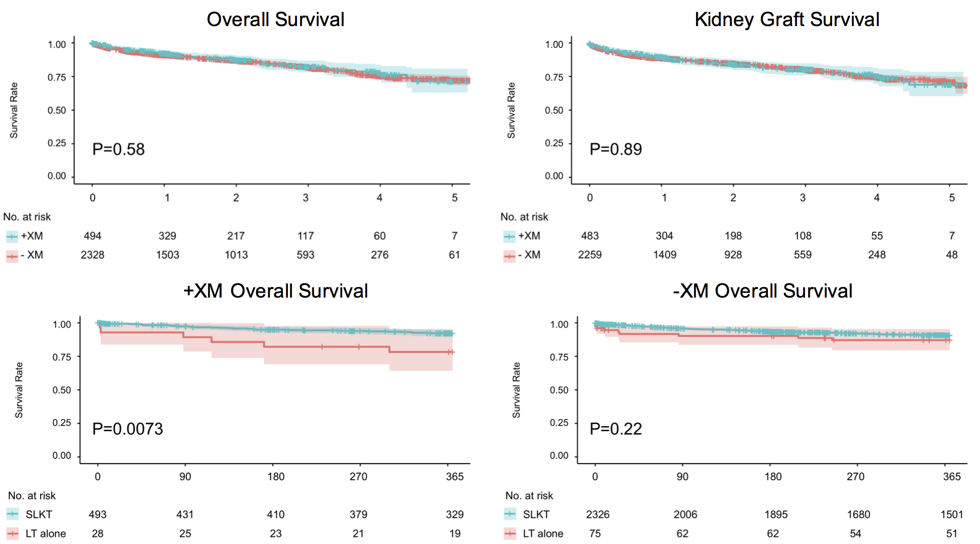Click the P=0.0073 annotation
This screenshot has width=980, height=544.
127,429
